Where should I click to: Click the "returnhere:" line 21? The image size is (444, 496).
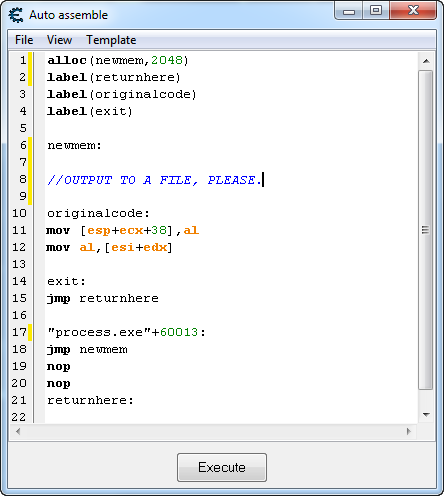pyautogui.click(x=90, y=400)
